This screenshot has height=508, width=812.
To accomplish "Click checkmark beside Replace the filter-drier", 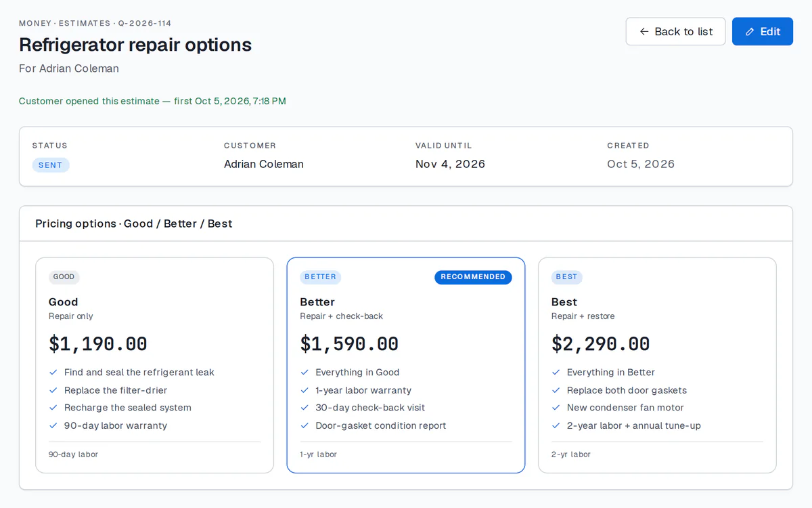I will click(53, 390).
